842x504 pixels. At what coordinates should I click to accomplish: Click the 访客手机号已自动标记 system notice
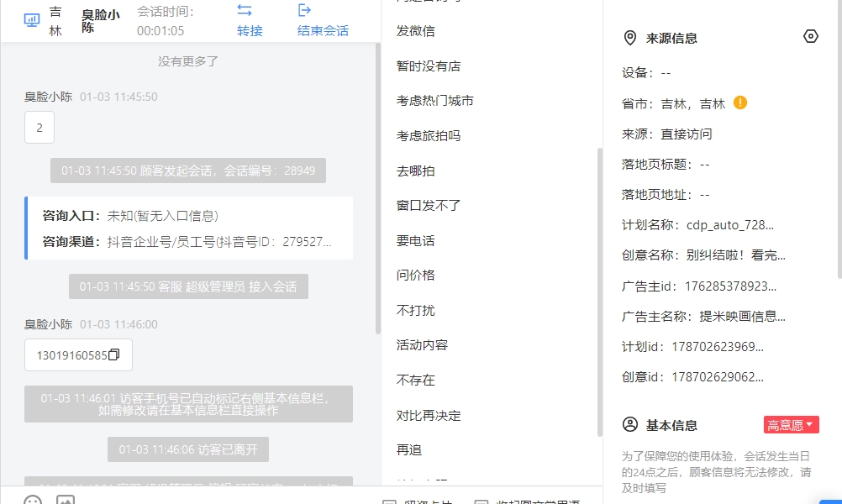click(x=188, y=404)
